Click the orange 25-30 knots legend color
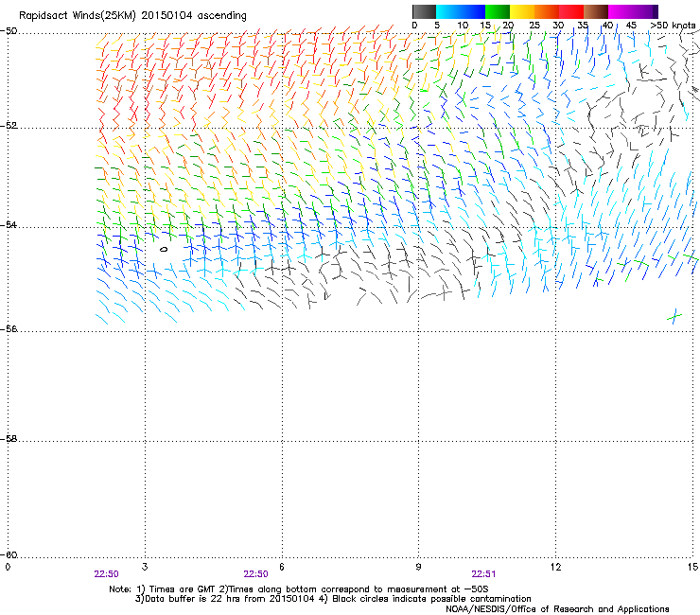Viewport: 700px width, 615px height. (547, 11)
